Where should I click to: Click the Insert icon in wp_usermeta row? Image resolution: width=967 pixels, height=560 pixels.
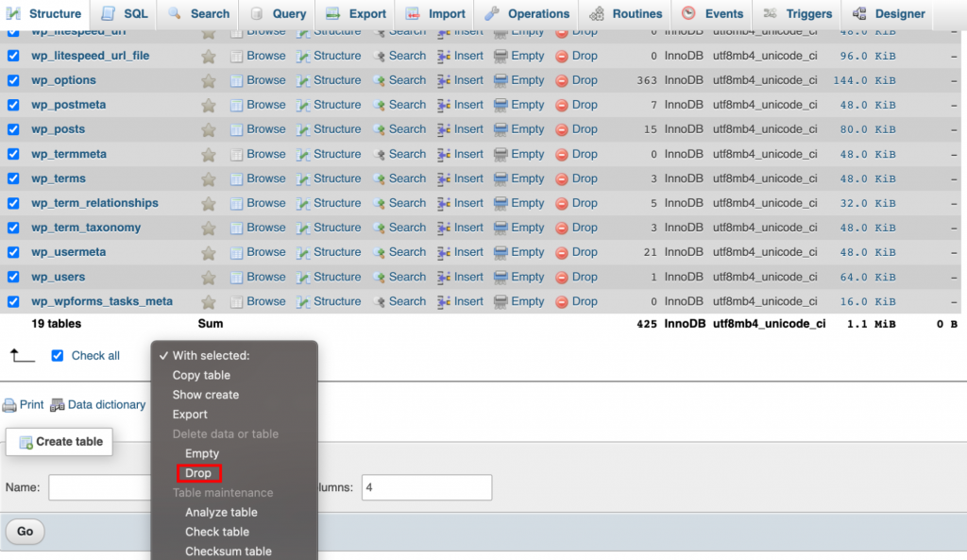(444, 253)
